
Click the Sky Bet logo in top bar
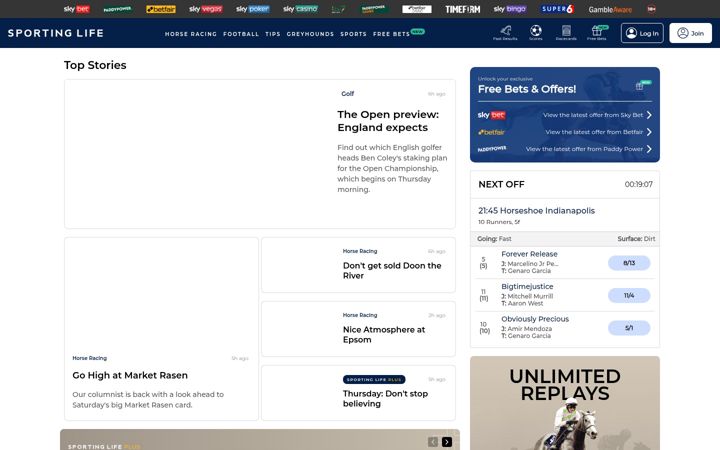(x=77, y=9)
